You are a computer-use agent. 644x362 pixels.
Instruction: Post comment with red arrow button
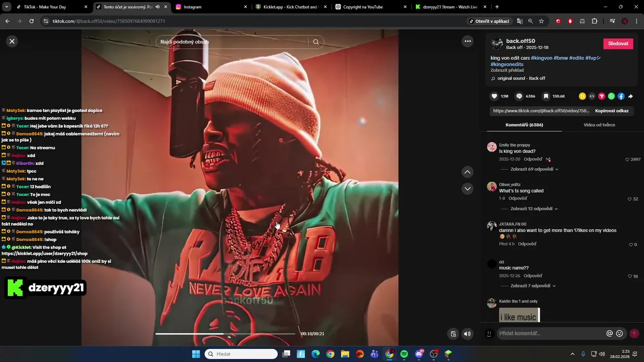click(634, 333)
